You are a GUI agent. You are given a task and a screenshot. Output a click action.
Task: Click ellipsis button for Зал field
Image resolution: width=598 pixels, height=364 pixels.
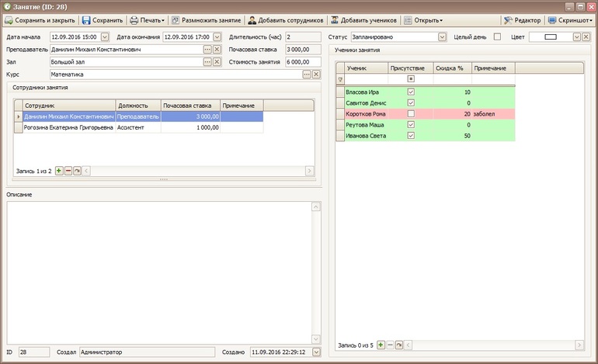pos(207,62)
